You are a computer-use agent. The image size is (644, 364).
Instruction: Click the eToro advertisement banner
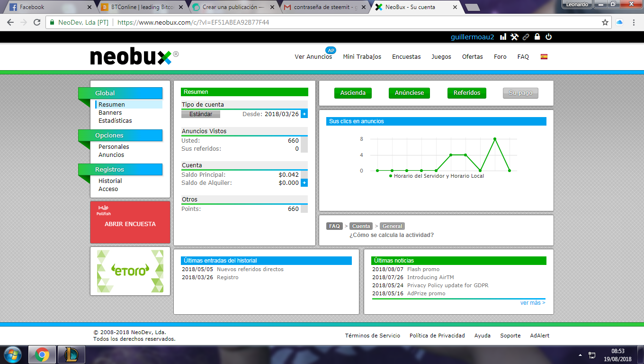click(x=130, y=271)
